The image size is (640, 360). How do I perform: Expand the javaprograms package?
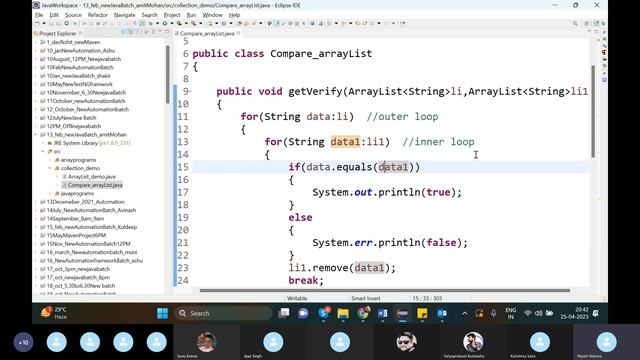pos(50,193)
